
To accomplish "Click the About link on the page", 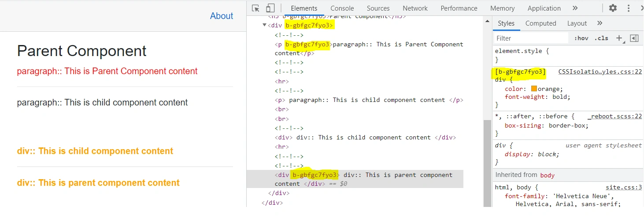I will [222, 16].
